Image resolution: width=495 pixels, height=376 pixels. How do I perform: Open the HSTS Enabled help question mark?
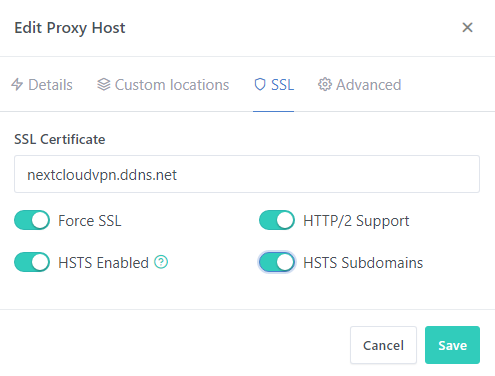tap(161, 262)
